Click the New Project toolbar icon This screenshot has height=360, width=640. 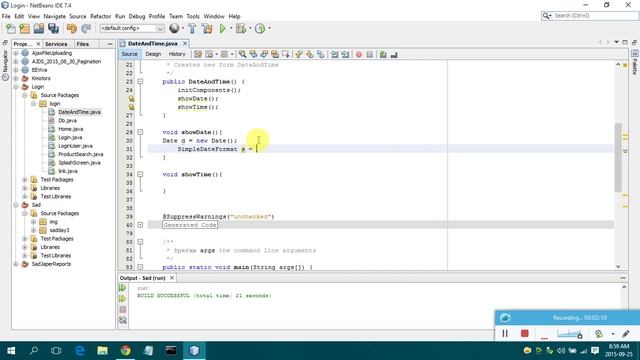pos(24,29)
